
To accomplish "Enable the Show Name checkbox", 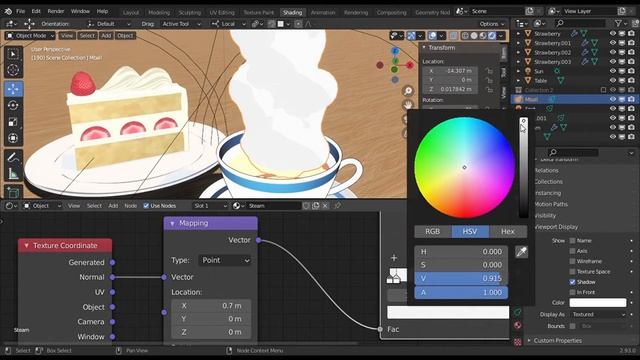I will (572, 240).
